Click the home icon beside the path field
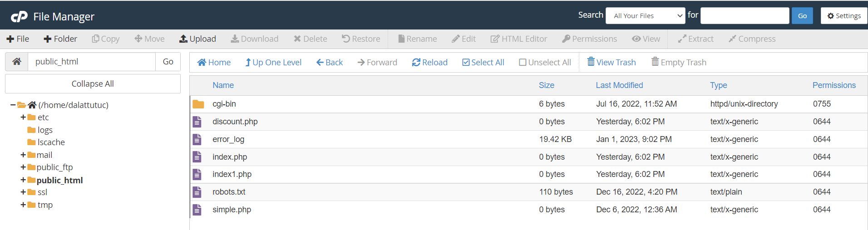Viewport: 868px width, 230px height. (x=17, y=62)
